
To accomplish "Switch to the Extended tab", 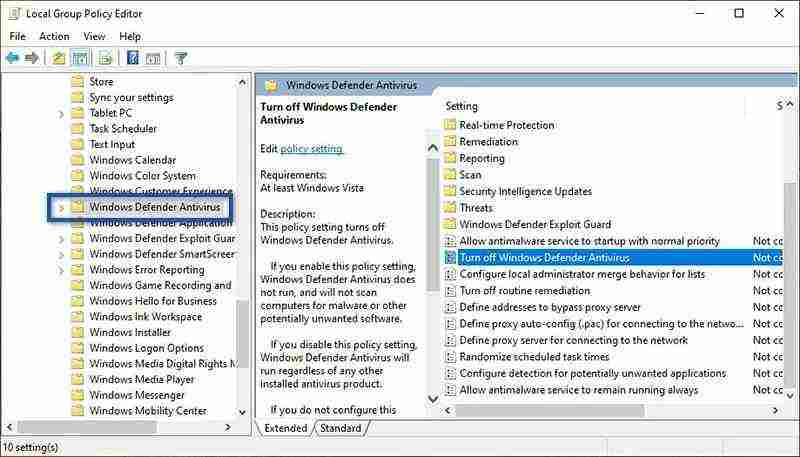I will [x=286, y=428].
